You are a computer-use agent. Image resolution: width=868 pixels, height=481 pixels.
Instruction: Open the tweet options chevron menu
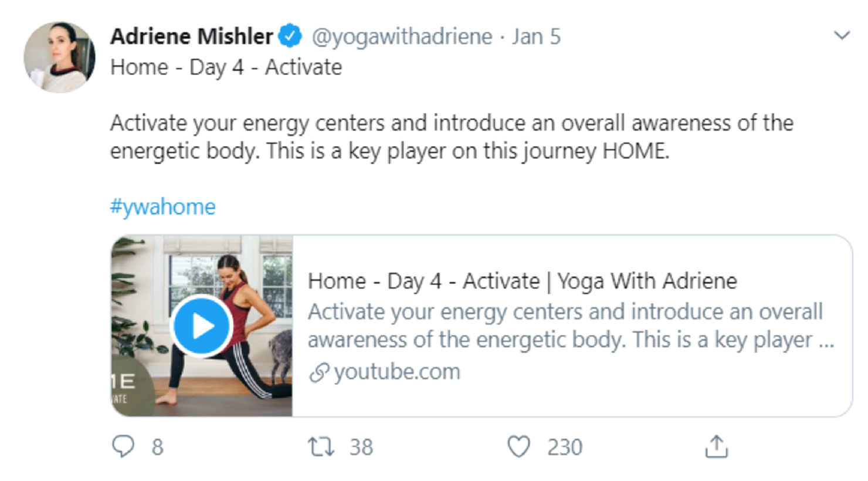click(x=842, y=36)
